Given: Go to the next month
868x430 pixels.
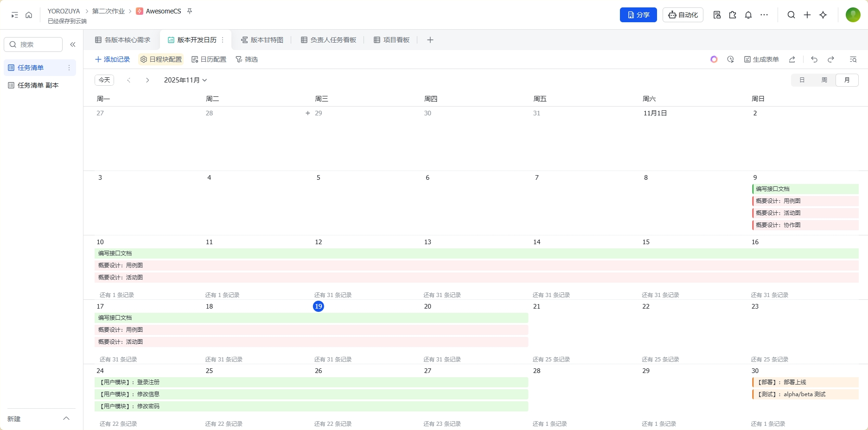Looking at the screenshot, I should point(147,80).
